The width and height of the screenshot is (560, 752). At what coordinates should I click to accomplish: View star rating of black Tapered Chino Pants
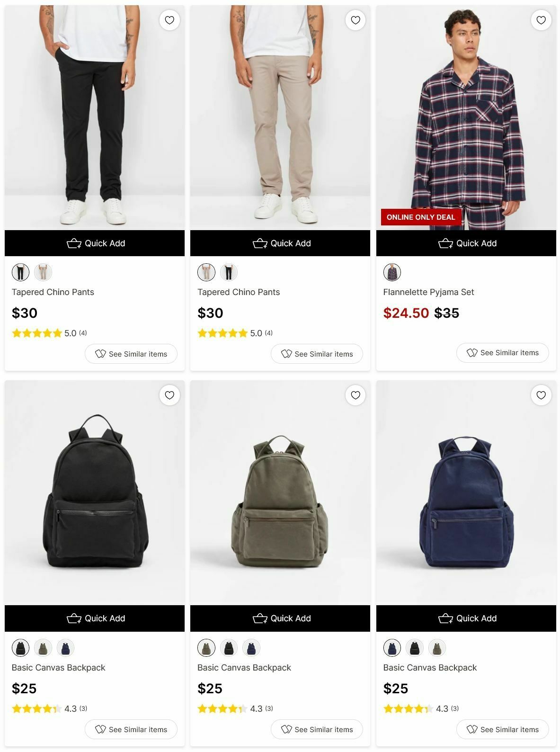tap(49, 333)
